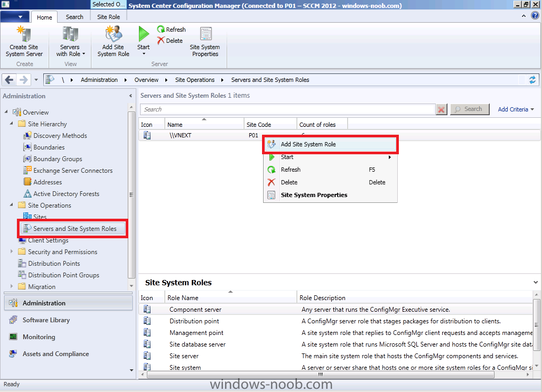The image size is (542, 392).
Task: Click Administration in the breadcrumb path
Action: (99, 80)
